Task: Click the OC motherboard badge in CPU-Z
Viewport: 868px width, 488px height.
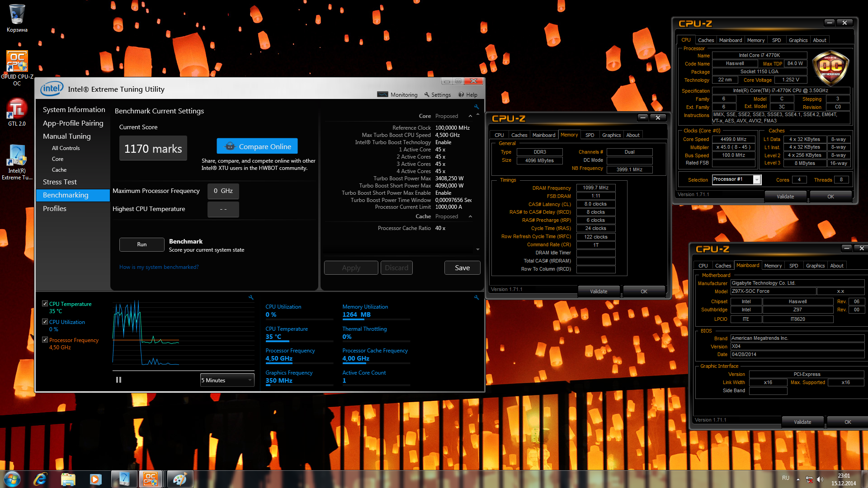Action: coord(830,68)
